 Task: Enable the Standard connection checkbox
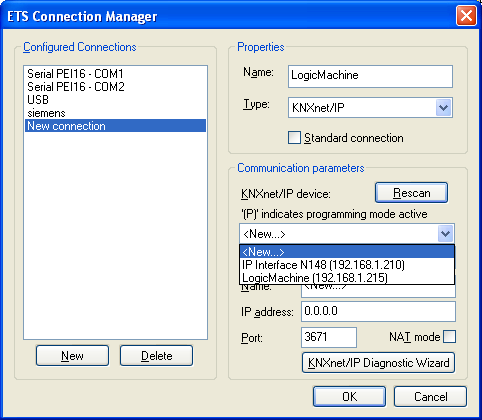[x=294, y=138]
